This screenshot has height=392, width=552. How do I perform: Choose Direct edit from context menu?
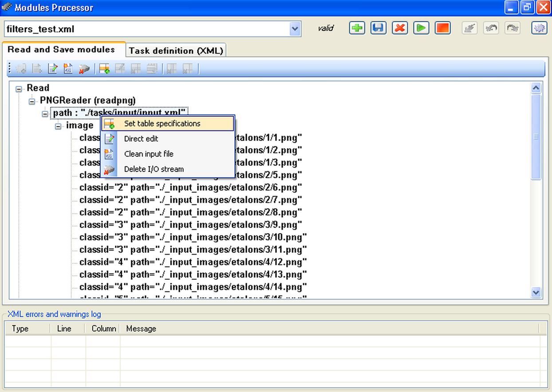click(168, 139)
